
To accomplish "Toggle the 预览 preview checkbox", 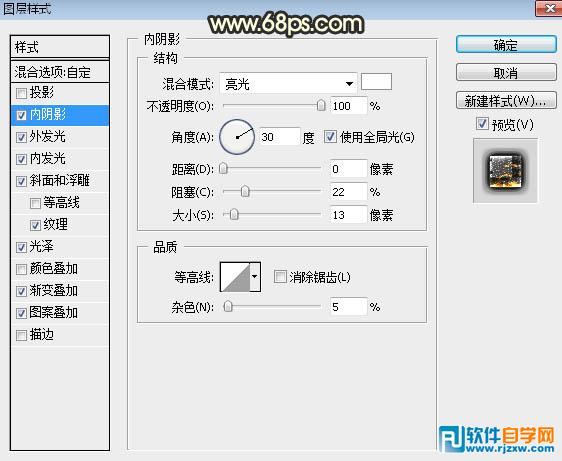I will (482, 124).
